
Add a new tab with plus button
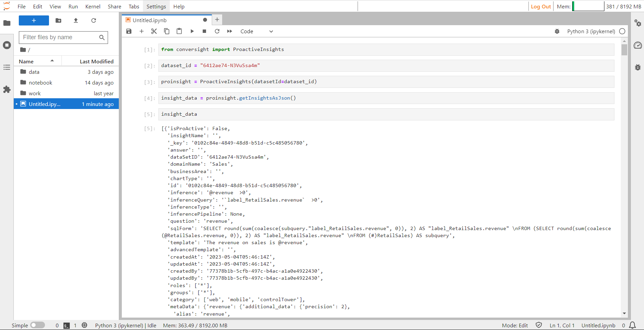(x=217, y=20)
